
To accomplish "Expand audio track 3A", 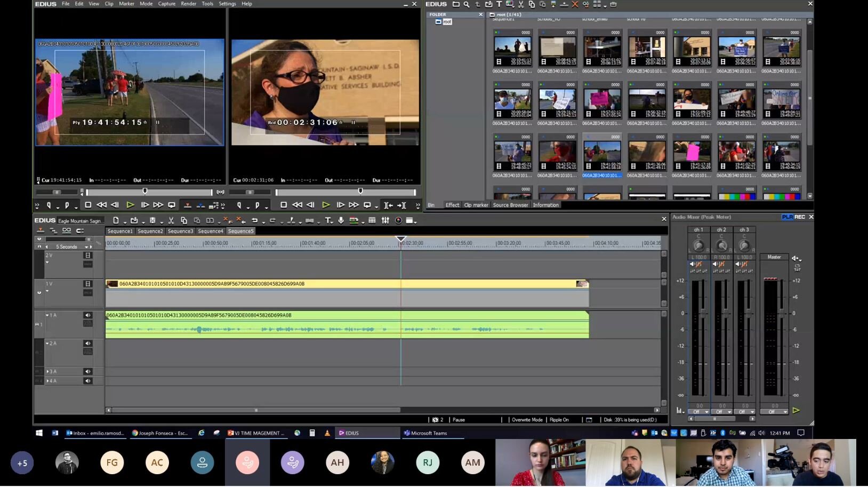I will pyautogui.click(x=47, y=371).
